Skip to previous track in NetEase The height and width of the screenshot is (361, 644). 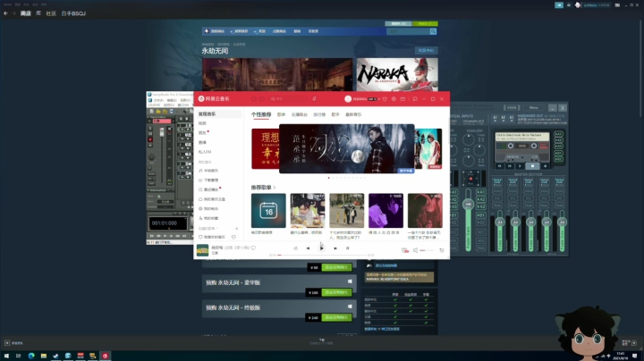point(308,248)
